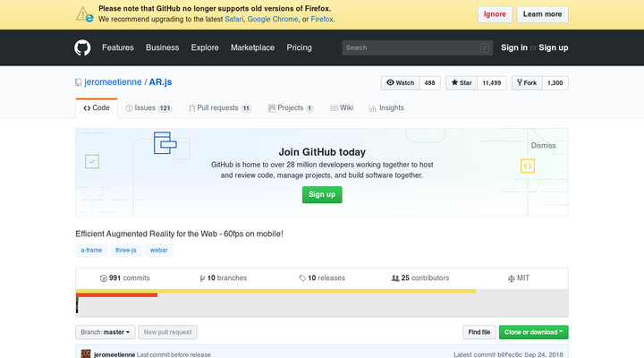The height and width of the screenshot is (358, 644).
Task: Open Pricing in the top navigation
Action: pyautogui.click(x=299, y=47)
